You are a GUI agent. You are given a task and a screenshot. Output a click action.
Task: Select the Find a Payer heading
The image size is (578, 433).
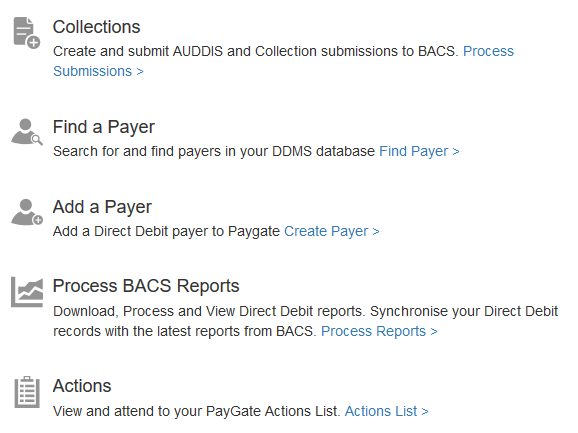point(104,127)
